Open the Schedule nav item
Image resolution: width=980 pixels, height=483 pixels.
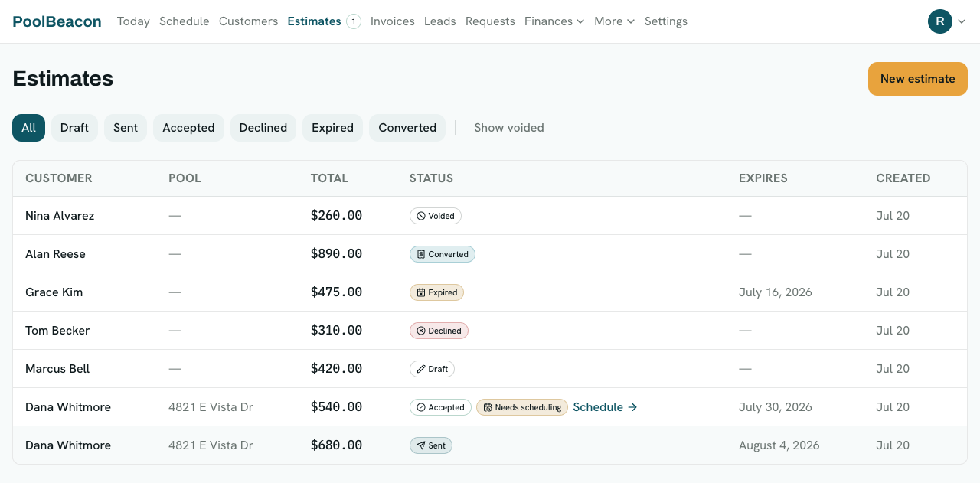point(185,21)
